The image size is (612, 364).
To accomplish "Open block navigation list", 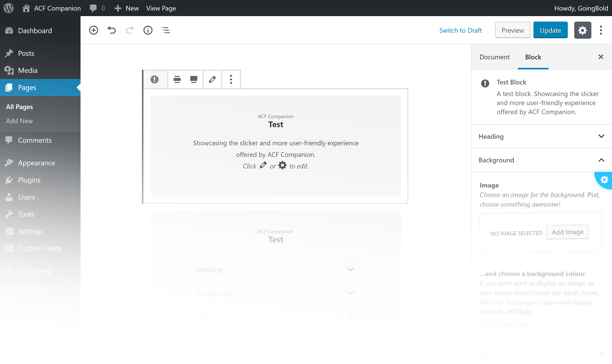I will click(x=166, y=30).
